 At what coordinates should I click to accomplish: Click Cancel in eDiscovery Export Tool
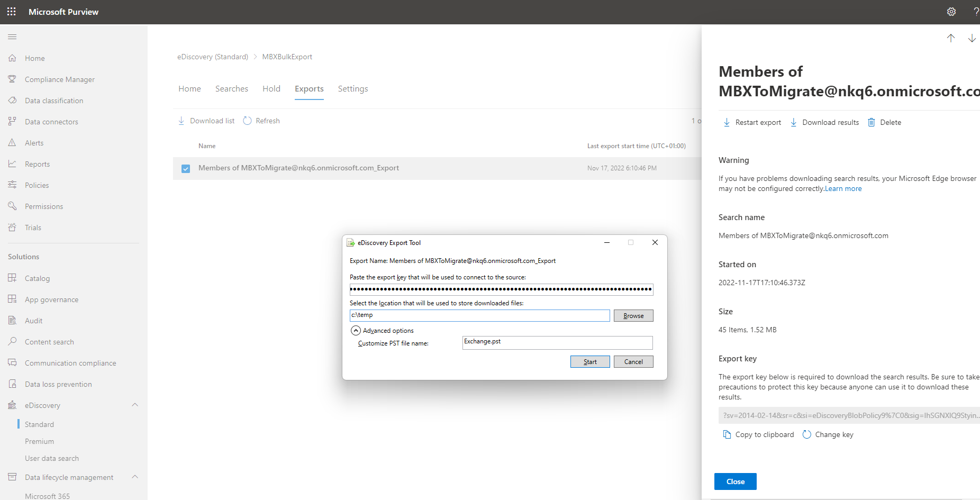(633, 361)
